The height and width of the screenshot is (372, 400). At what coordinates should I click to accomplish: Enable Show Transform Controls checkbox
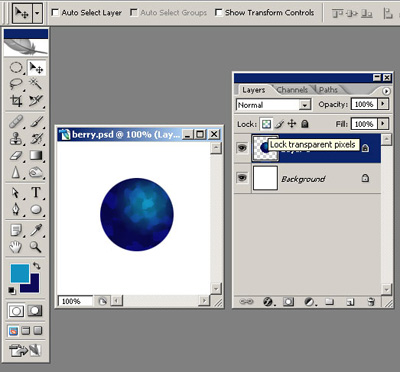[219, 13]
